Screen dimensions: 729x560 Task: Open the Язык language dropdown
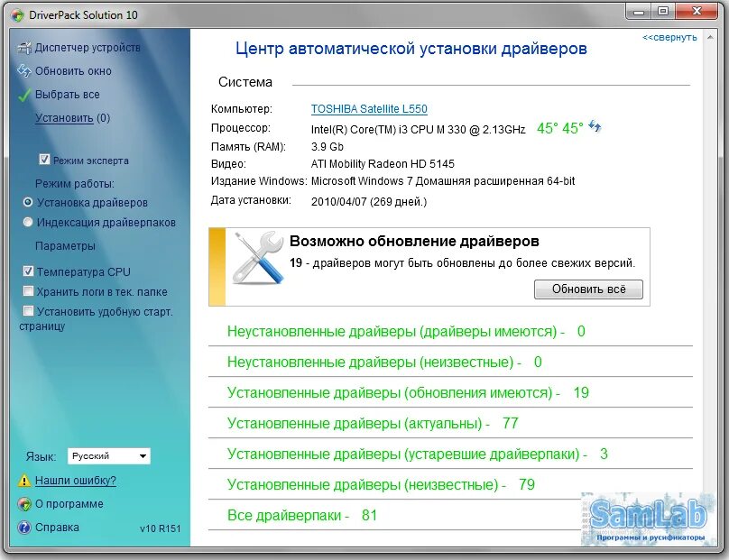(109, 456)
